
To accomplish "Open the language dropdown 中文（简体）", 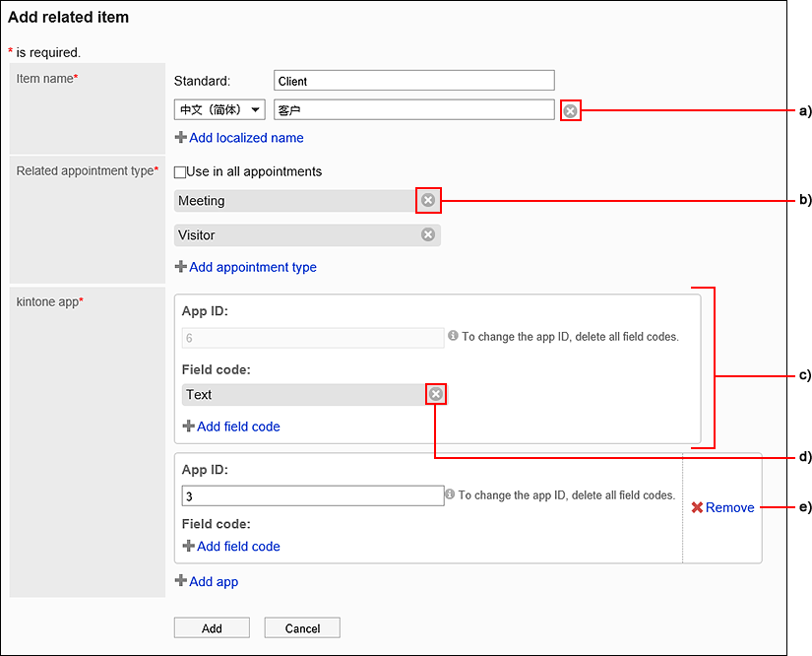I will pos(219,110).
